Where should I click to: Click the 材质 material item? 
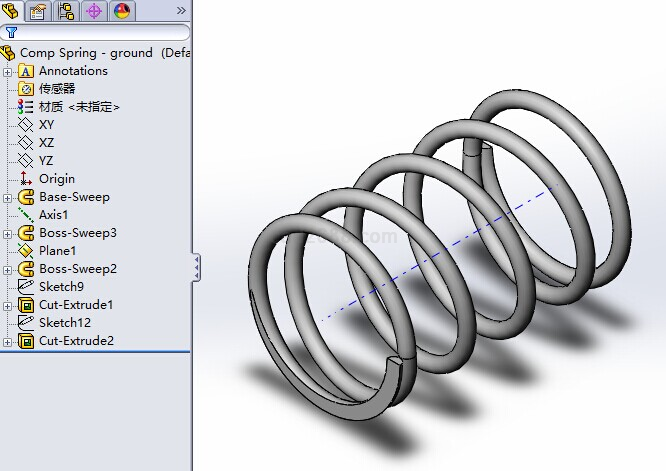pyautogui.click(x=78, y=107)
